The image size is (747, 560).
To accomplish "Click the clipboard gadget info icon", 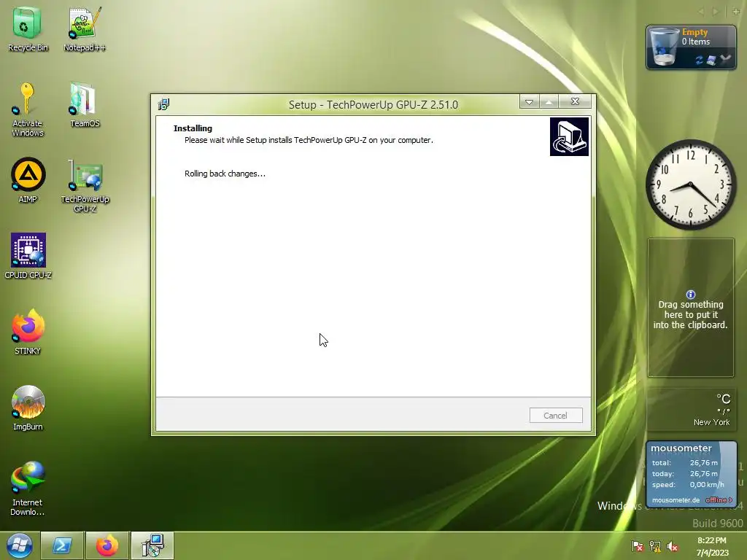I will pos(690,295).
